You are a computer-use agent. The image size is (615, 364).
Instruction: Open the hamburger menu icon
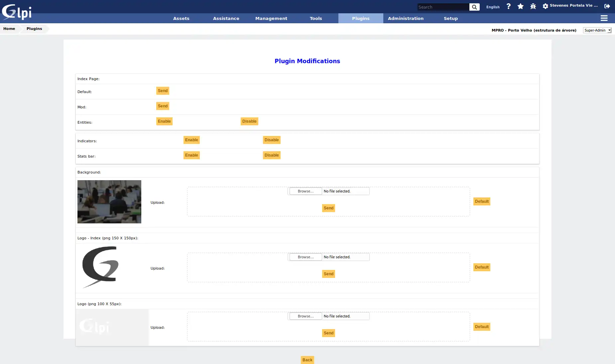click(x=604, y=18)
